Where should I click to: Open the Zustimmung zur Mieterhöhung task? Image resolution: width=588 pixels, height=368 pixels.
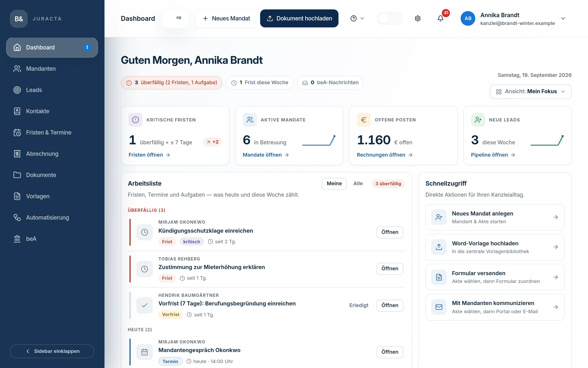tap(390, 268)
